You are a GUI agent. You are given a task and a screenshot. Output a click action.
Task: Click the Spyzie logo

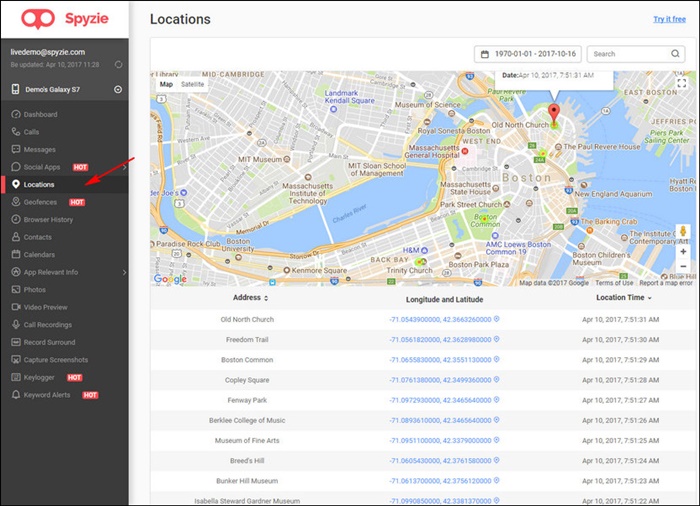pos(65,19)
